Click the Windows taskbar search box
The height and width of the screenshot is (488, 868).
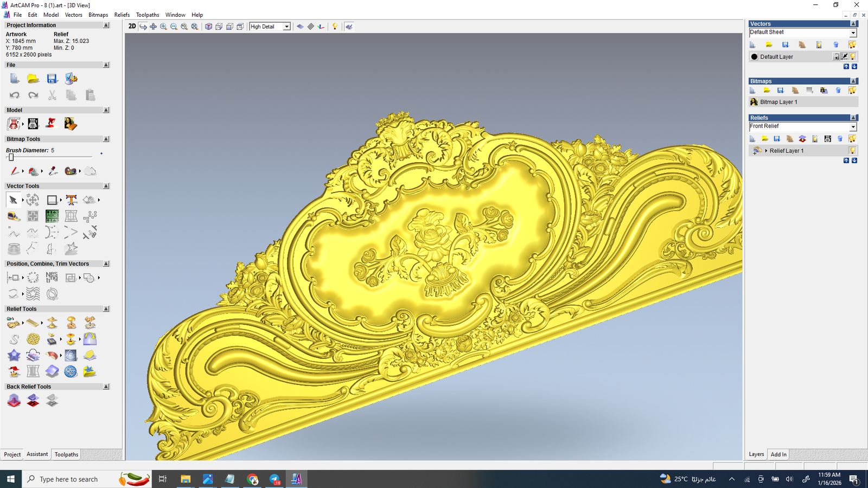tap(69, 479)
